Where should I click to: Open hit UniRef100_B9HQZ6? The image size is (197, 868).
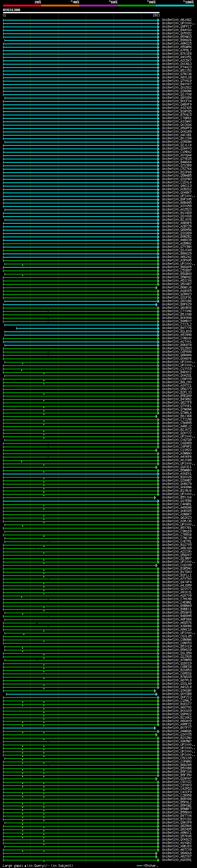176,40
